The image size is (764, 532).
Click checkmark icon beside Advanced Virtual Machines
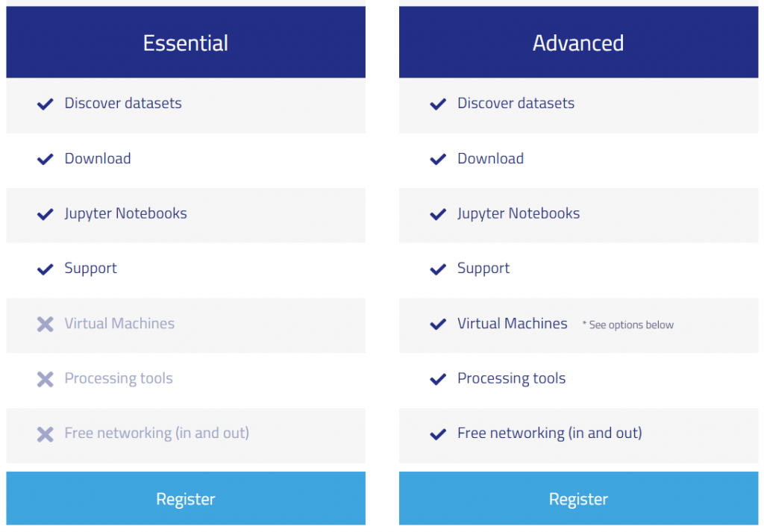tap(438, 324)
